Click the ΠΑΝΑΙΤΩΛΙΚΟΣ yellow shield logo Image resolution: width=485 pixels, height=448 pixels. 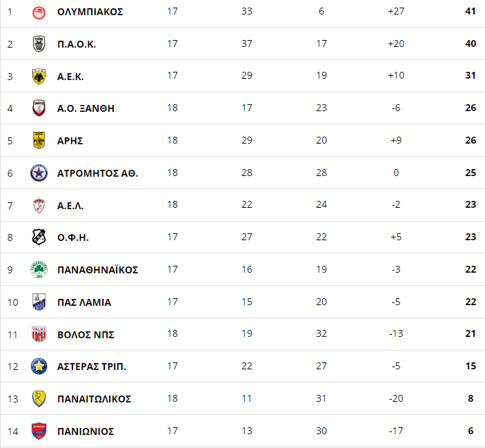click(x=39, y=399)
